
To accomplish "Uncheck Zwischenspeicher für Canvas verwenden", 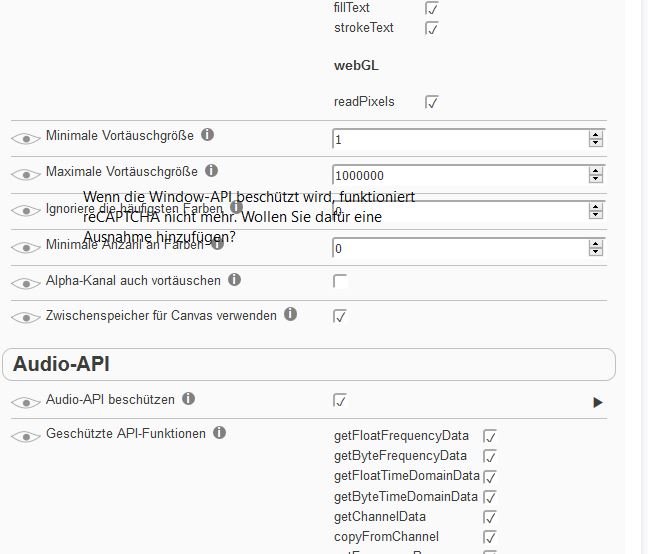I will 340,316.
